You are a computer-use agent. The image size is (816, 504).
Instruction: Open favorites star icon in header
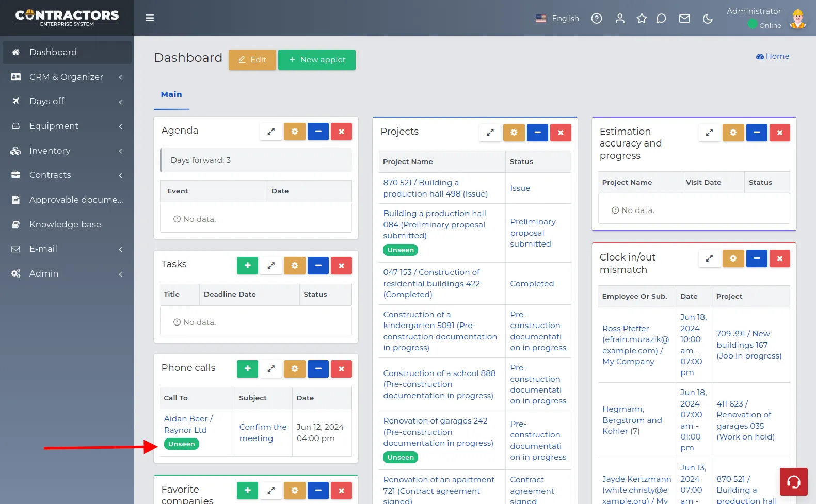click(642, 19)
